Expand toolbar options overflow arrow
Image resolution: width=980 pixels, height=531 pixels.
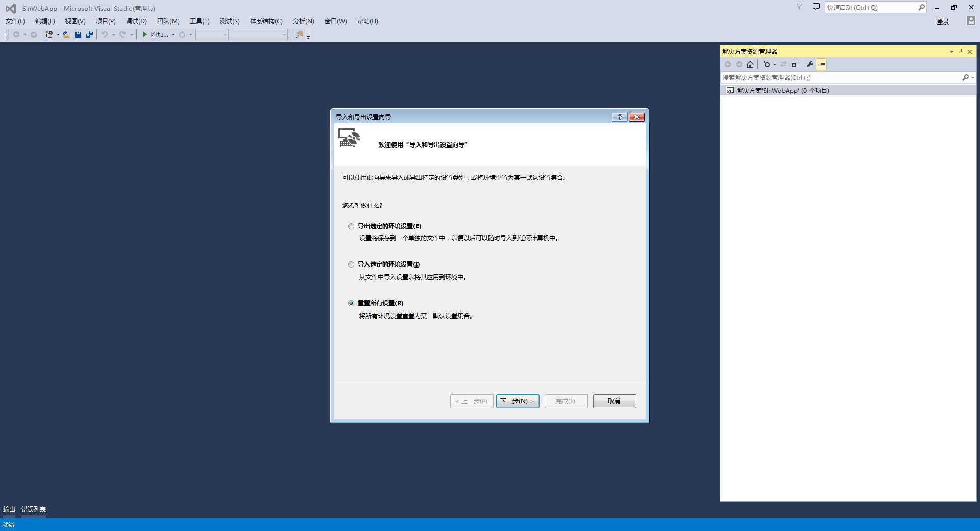tap(308, 37)
